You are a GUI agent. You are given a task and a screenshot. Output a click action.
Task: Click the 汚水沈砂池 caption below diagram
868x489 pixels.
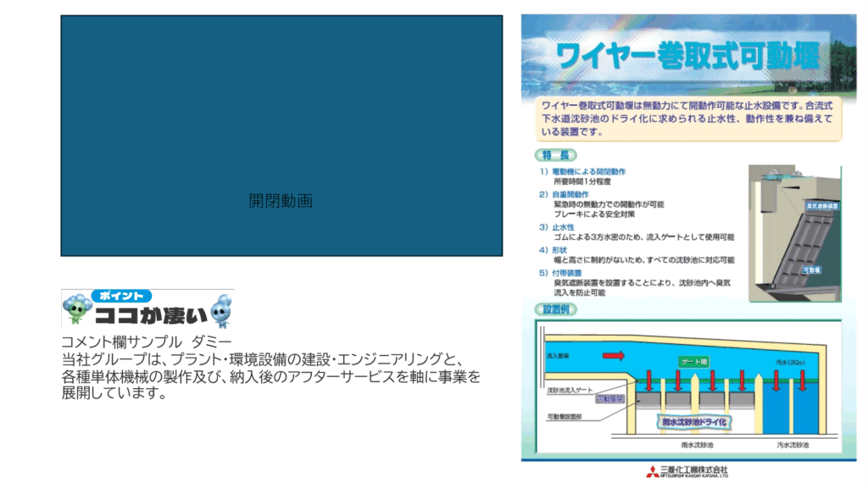pos(793,445)
